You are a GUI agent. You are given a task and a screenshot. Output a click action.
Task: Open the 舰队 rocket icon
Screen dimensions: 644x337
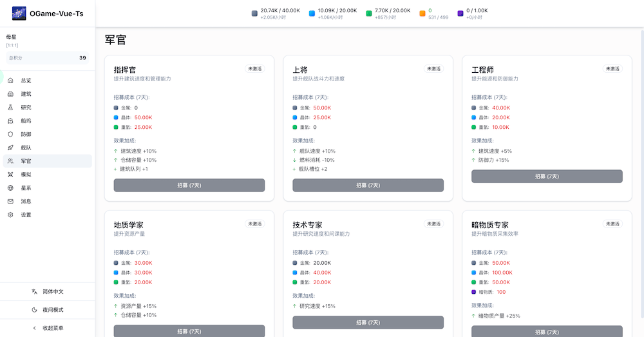[x=10, y=148]
